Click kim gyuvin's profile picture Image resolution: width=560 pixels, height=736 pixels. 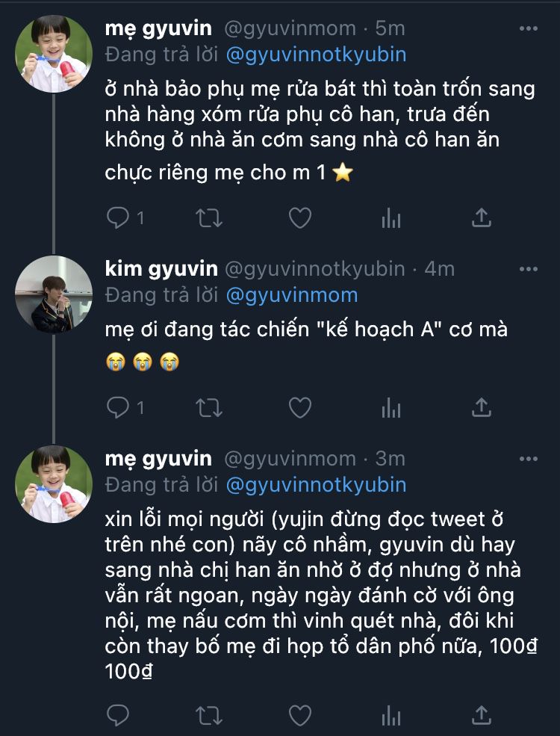(x=54, y=294)
